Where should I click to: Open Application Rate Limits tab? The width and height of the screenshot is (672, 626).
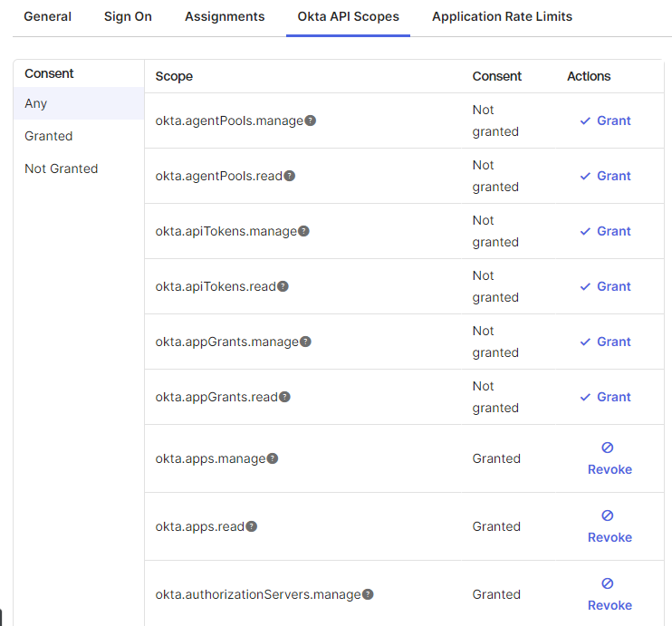click(502, 16)
